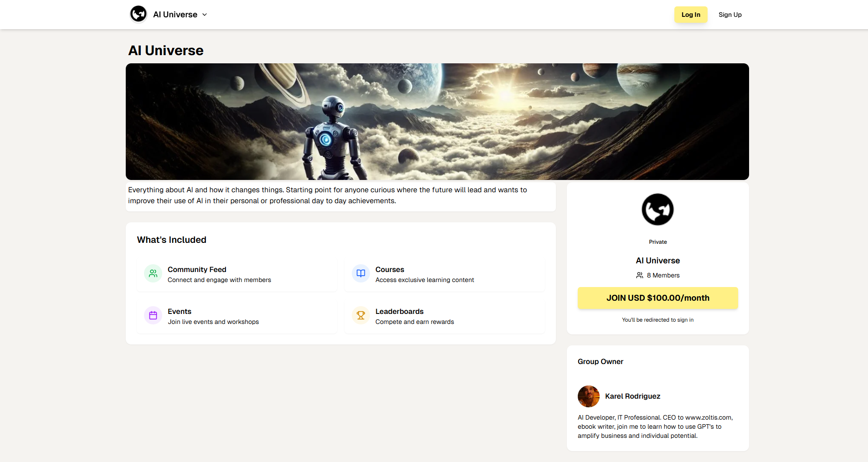Click the Community Feed people icon
Screen dimensions: 868x462
(x=153, y=273)
